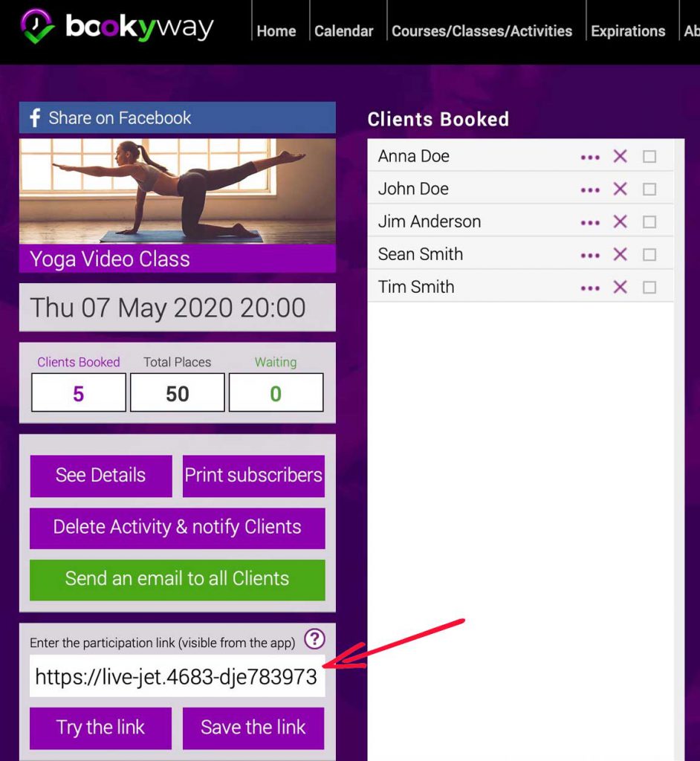Select John Doe's checkbox
The width and height of the screenshot is (700, 761).
point(649,190)
